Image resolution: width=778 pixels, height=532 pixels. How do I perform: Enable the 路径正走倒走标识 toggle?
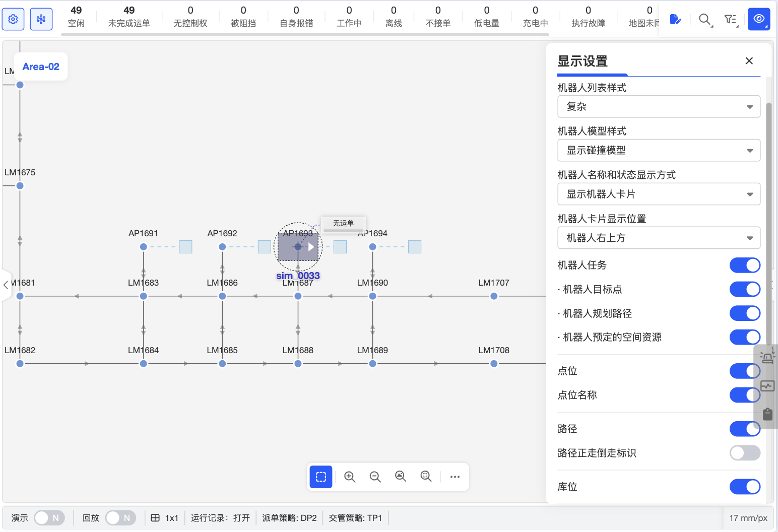click(745, 453)
